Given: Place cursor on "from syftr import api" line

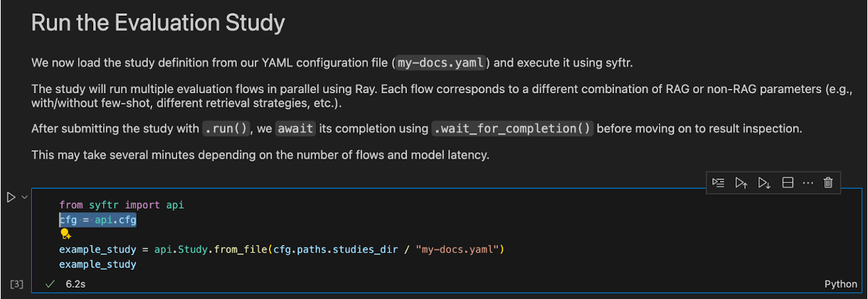Looking at the screenshot, I should coord(121,205).
